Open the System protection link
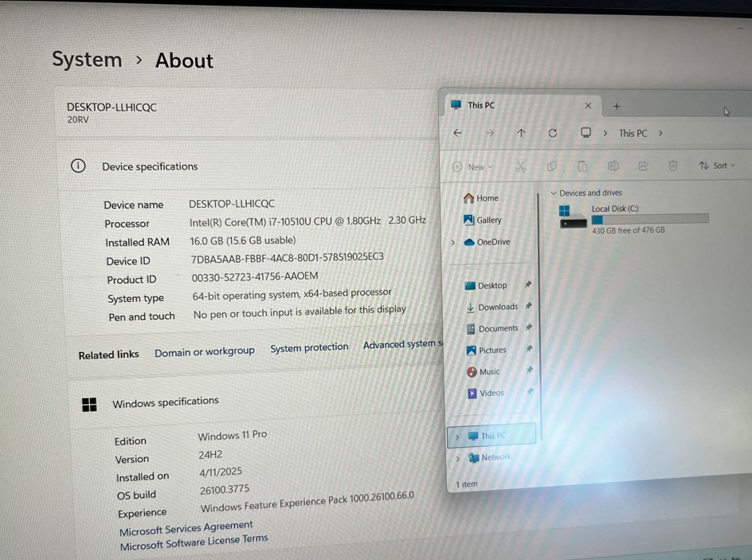Image resolution: width=752 pixels, height=560 pixels. pyautogui.click(x=309, y=347)
